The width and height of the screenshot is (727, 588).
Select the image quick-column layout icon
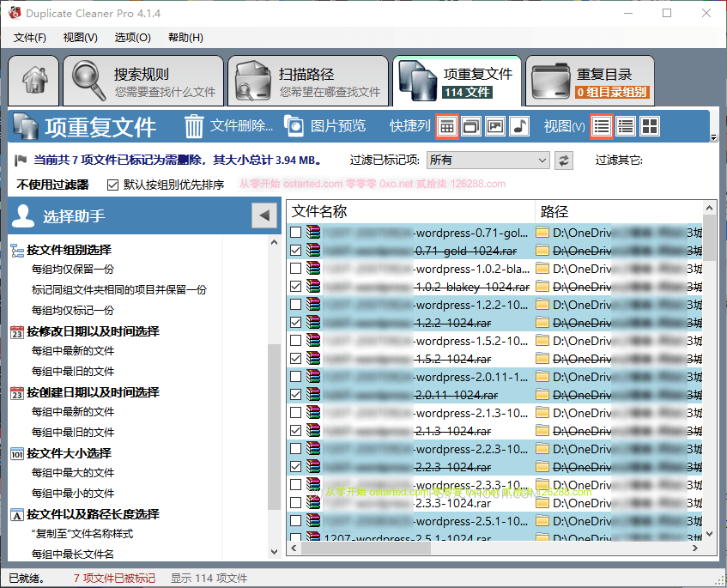coord(495,126)
